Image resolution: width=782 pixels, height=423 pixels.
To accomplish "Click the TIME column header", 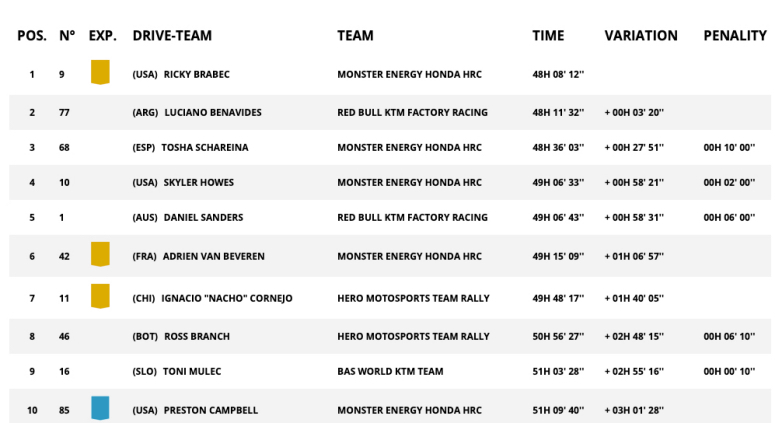I will pos(548,36).
